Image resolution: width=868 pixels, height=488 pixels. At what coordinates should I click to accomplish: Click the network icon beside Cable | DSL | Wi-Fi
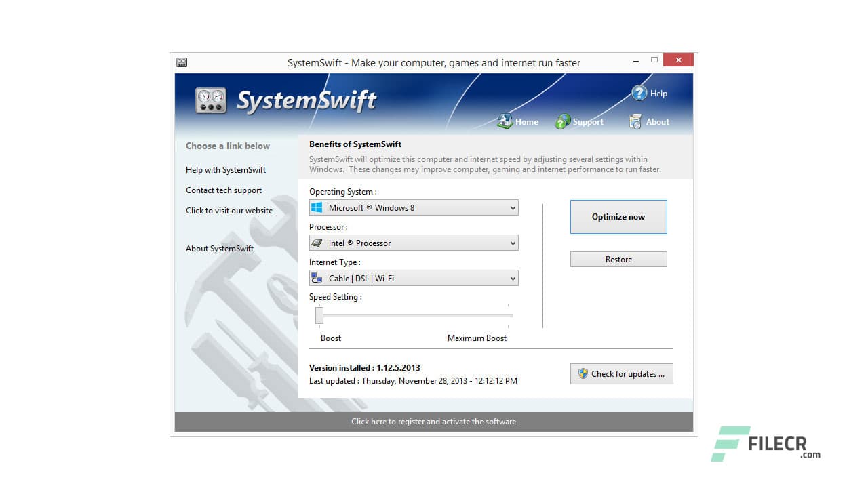click(x=316, y=277)
